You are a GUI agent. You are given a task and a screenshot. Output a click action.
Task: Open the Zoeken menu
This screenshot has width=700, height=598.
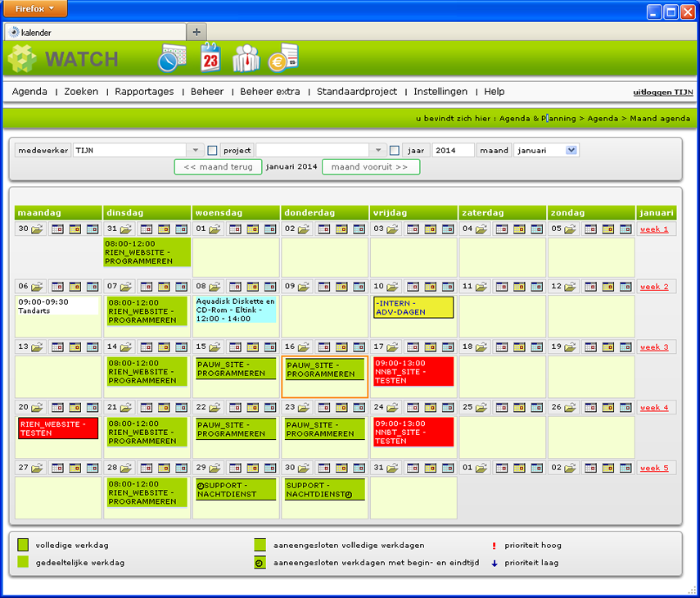[x=81, y=92]
